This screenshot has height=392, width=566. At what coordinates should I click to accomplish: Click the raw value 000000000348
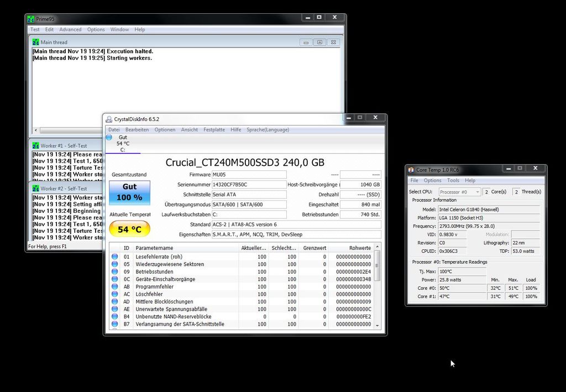353,279
